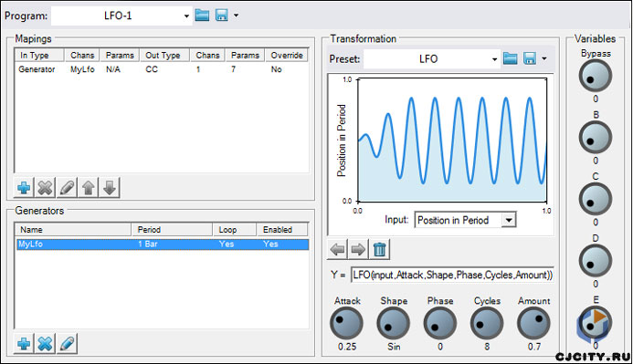Viewport: 633px width, 364px height.
Task: Click the Bypass variable knob
Action: [x=596, y=76]
